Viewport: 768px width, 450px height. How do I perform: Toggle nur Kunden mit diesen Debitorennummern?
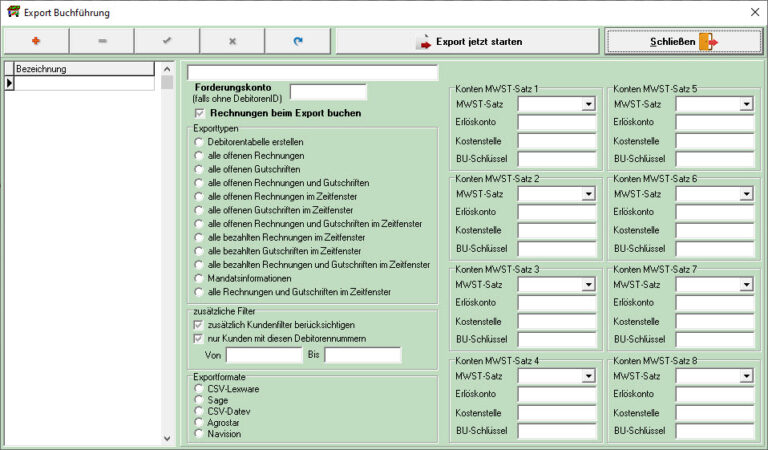pyautogui.click(x=198, y=338)
